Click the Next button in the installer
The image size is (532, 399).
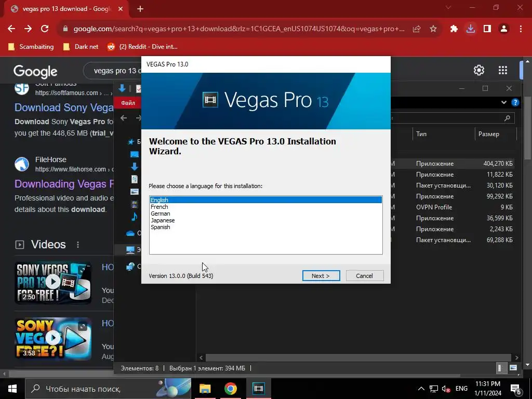click(x=321, y=275)
